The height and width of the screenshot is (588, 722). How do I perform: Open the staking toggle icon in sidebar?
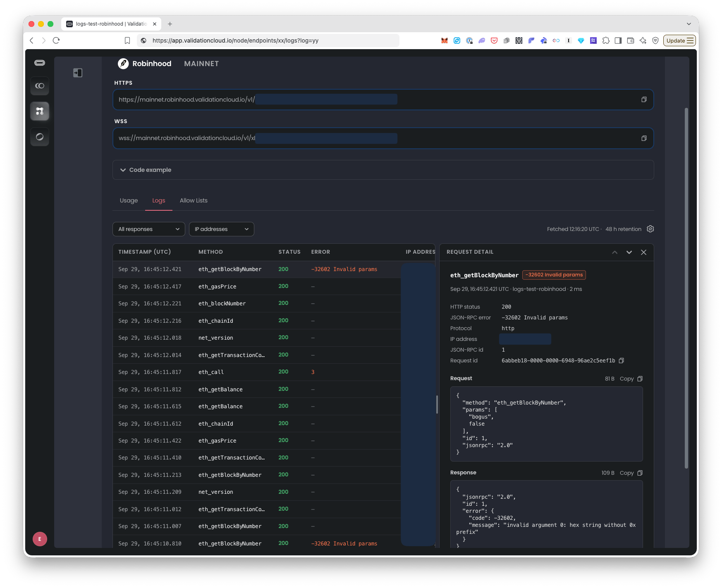click(40, 86)
